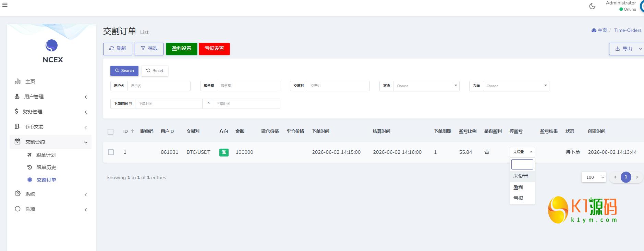Viewport: 644px width, 251px height.
Task: Click the 交割合约 calendar icon
Action: click(17, 141)
